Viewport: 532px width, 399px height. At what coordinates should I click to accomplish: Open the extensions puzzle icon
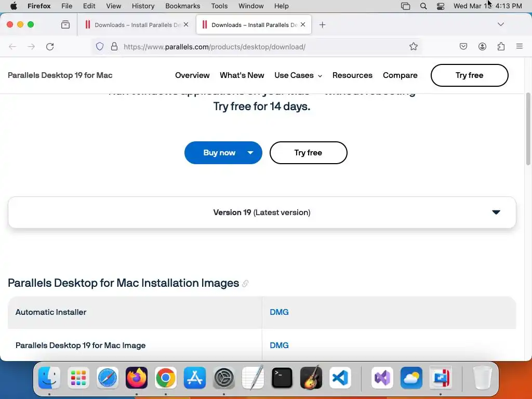tap(501, 46)
